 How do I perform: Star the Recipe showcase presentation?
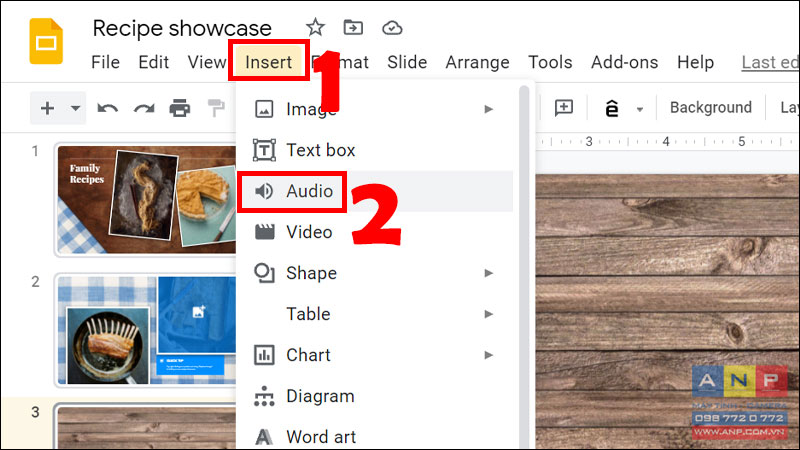click(x=315, y=28)
